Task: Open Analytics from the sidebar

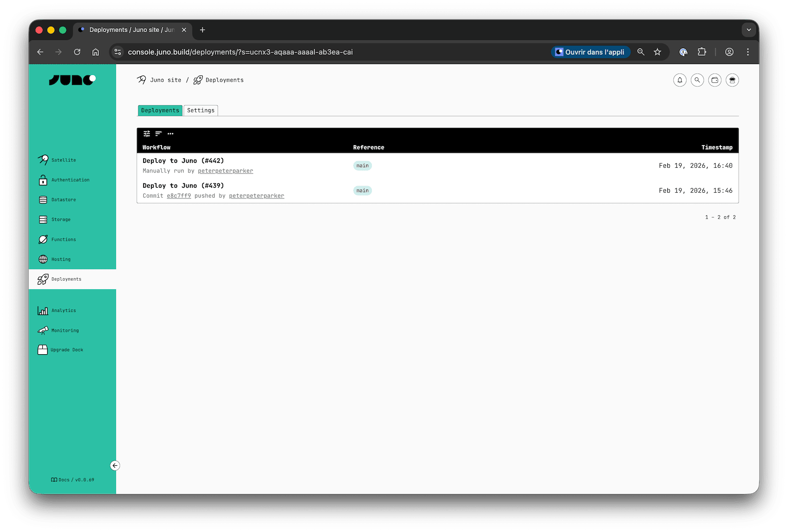Action: (x=63, y=310)
